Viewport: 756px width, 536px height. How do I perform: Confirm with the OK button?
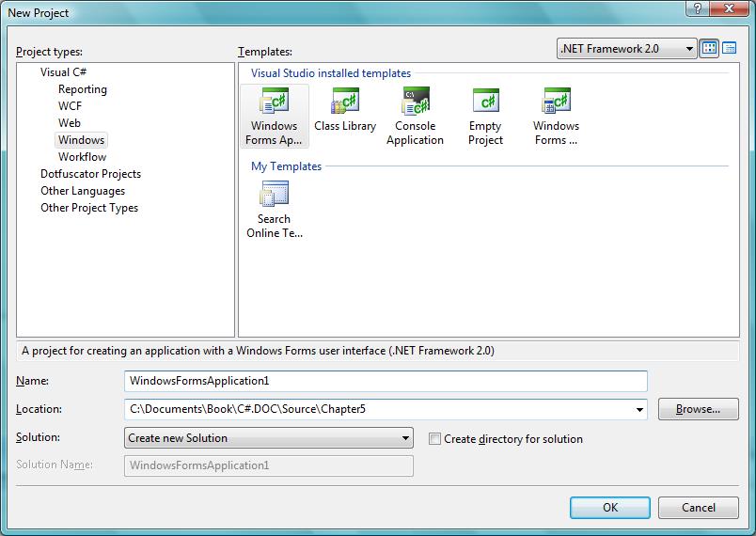point(609,508)
